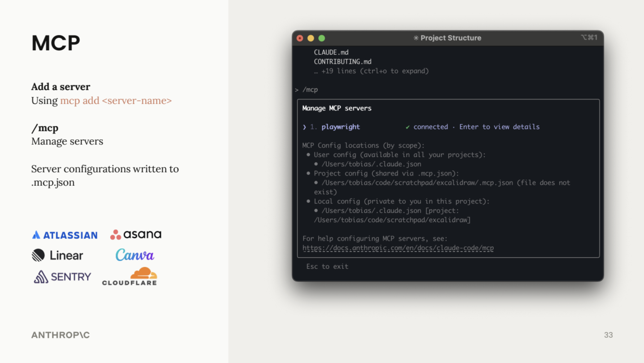644x363 pixels.
Task: Open the docs.anthropic.com claude-code/mcp link
Action: coord(398,248)
